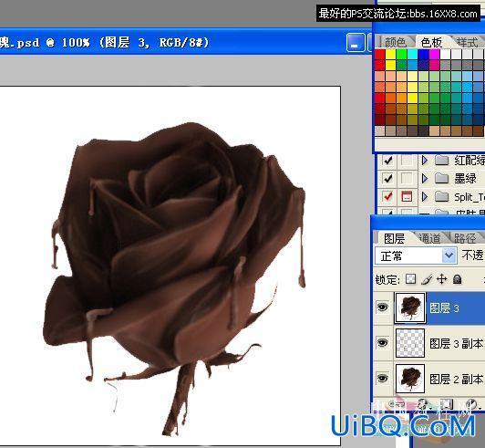
Task: Click the Split_T action set name
Action: point(470,197)
